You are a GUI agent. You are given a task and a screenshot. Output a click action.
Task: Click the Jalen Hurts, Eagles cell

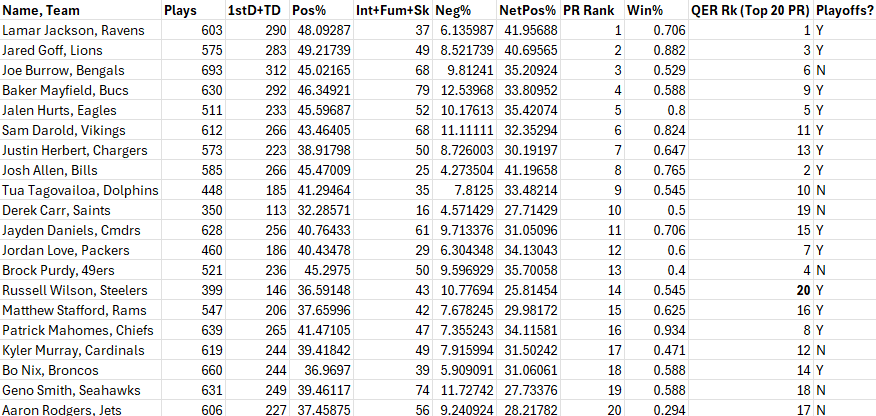coord(81,111)
